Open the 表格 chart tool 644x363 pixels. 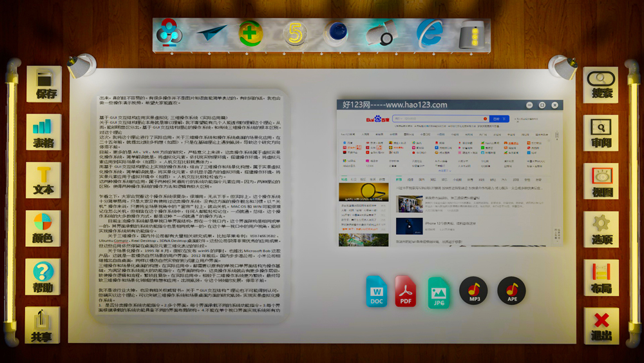[x=44, y=132]
